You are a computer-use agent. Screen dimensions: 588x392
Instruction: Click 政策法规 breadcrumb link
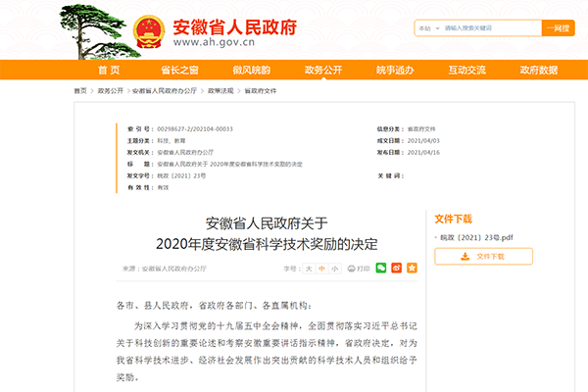(x=220, y=90)
